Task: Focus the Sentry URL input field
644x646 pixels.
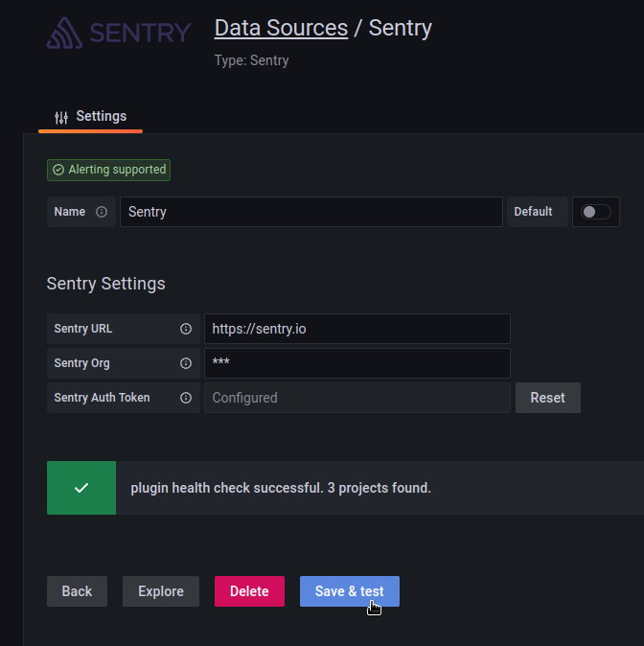Action: [x=357, y=329]
